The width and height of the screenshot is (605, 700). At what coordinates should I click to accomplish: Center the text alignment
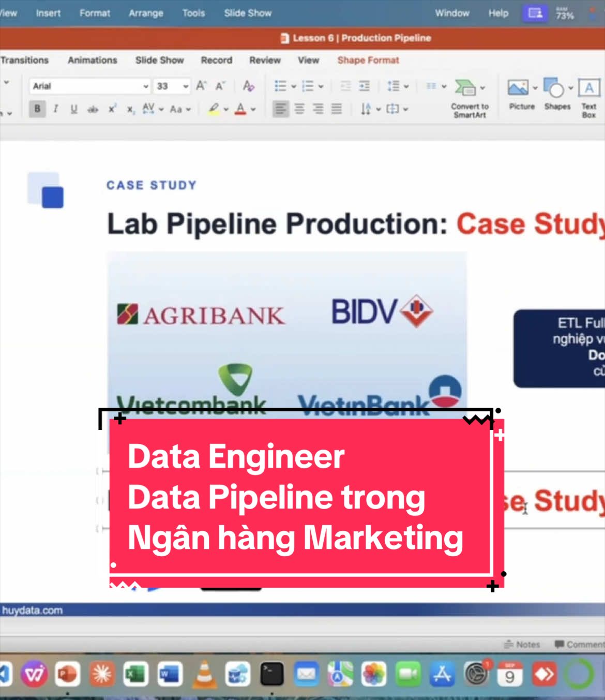pyautogui.click(x=299, y=109)
